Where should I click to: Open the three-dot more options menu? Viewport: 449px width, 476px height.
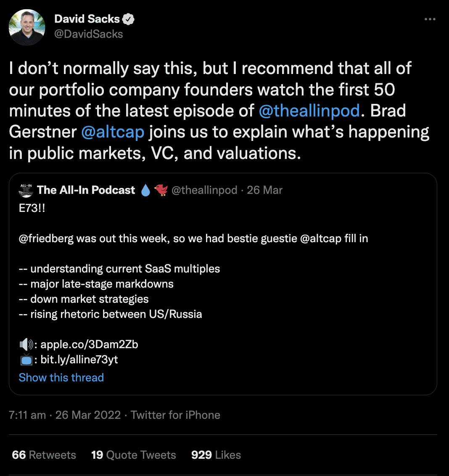[430, 19]
